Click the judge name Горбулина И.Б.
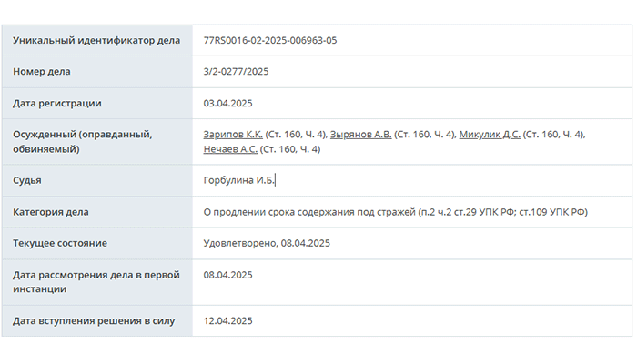The image size is (637, 364). [x=239, y=181]
